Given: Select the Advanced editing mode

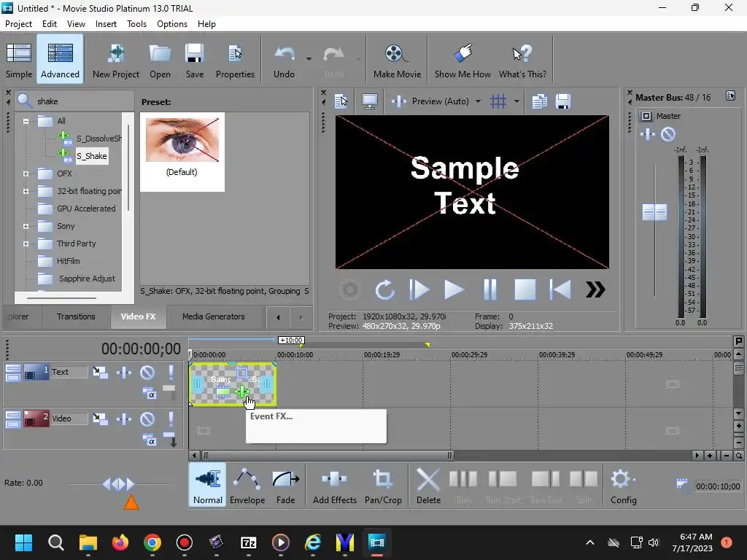Looking at the screenshot, I should 60,60.
